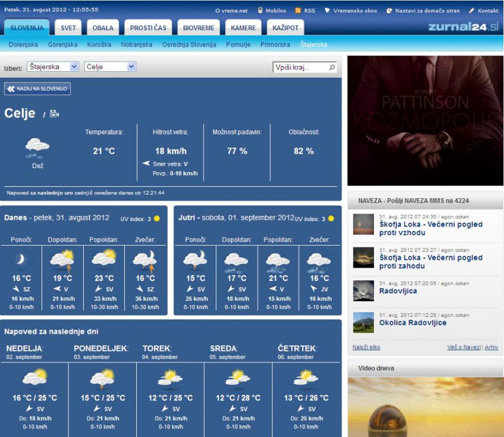
Task: Click the Video dneva sunset thumbnail
Action: (425, 407)
